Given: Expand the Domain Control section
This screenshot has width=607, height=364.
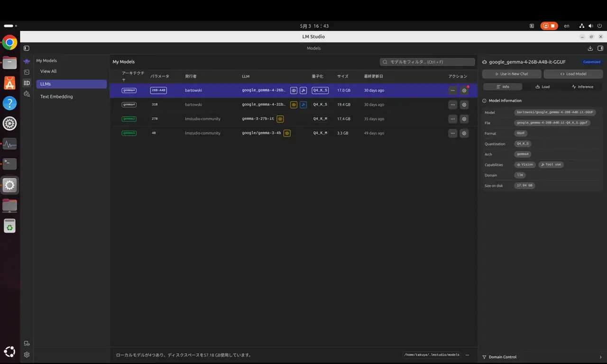Looking at the screenshot, I should point(542,357).
